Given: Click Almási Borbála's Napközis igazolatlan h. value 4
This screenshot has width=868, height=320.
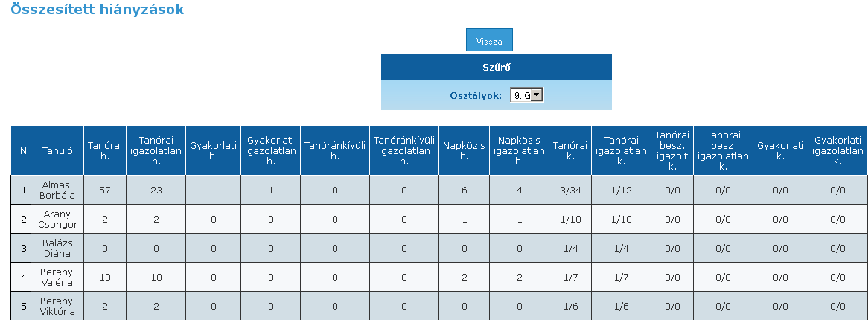Looking at the screenshot, I should (x=520, y=190).
